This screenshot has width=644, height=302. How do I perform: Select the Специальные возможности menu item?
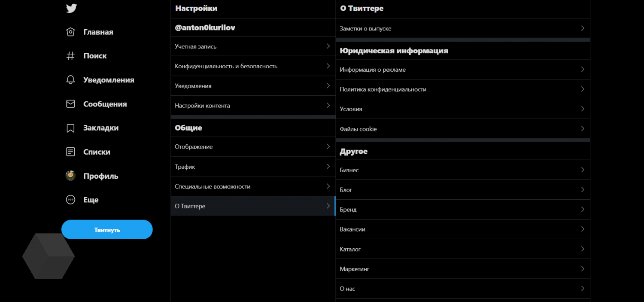[x=213, y=186]
